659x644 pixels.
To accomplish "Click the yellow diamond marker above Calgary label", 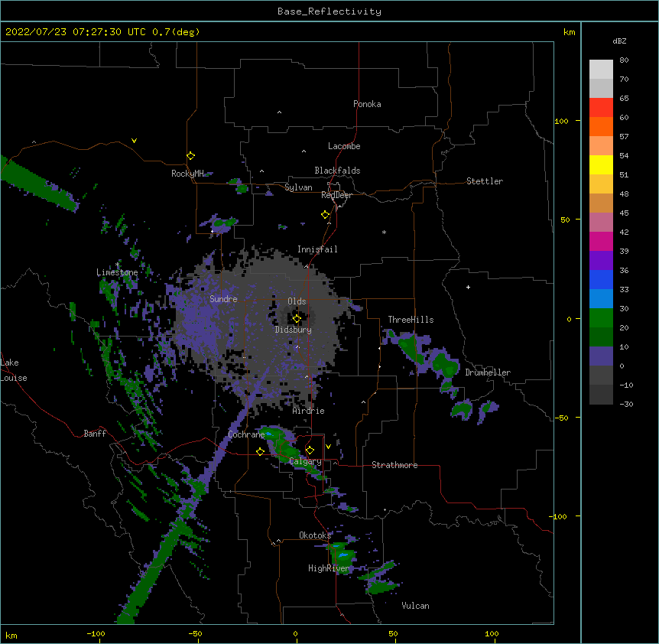I will (x=310, y=450).
